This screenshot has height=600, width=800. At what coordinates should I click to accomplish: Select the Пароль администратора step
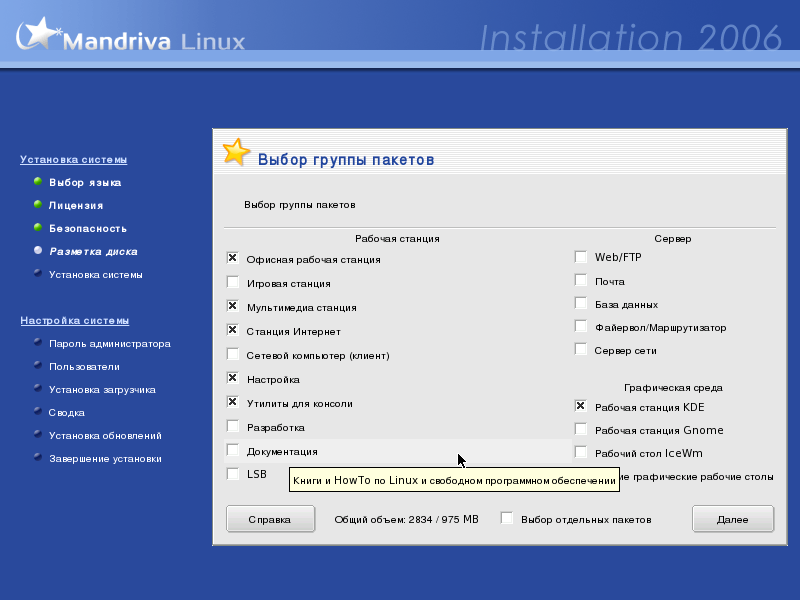110,344
